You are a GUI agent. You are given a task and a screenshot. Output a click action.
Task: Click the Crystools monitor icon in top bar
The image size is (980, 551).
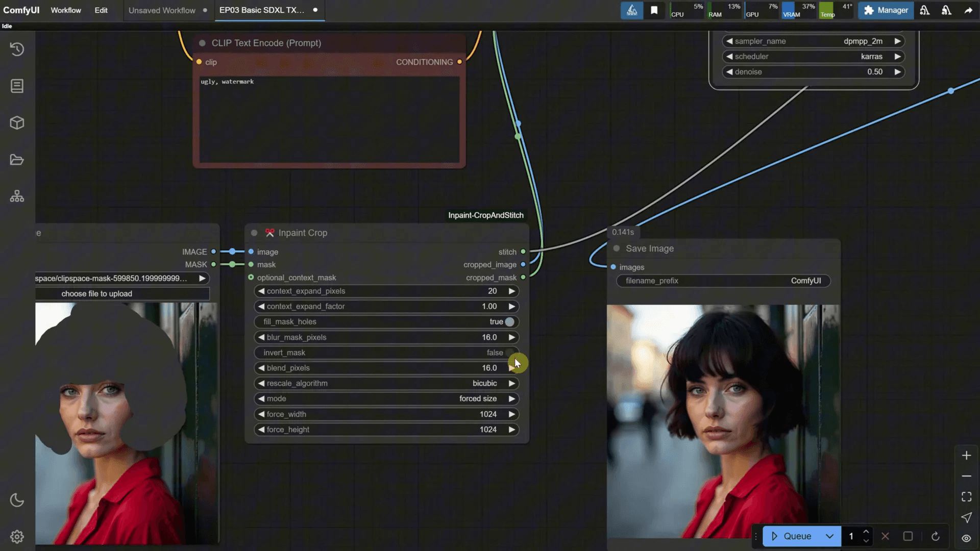pyautogui.click(x=631, y=10)
